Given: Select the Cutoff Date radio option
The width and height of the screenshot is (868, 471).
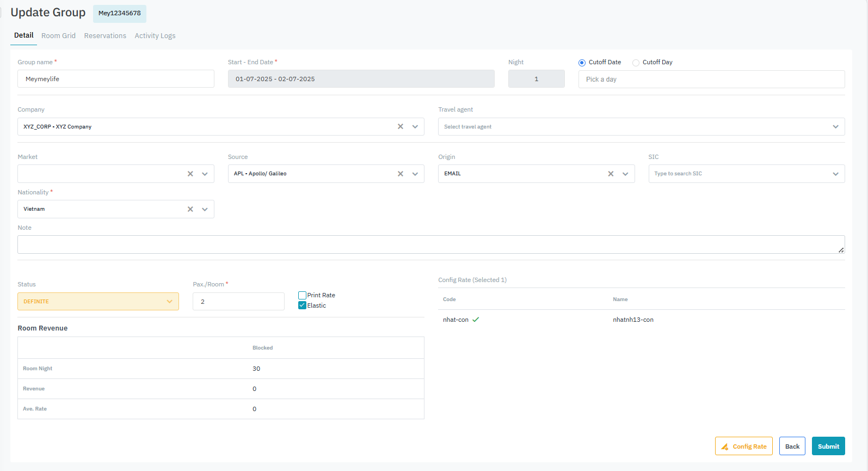Looking at the screenshot, I should pos(582,63).
